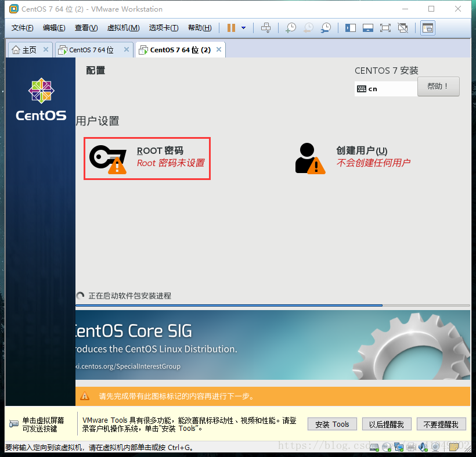Click the keyboard icon beside 单击虚拟屏幕
Viewport: 476px width, 457px height.
(14, 423)
